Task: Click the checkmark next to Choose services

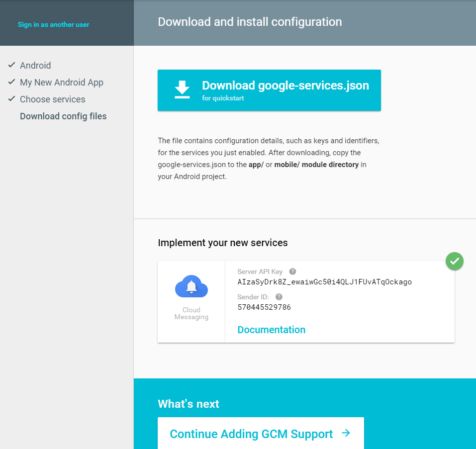Action: [x=11, y=99]
